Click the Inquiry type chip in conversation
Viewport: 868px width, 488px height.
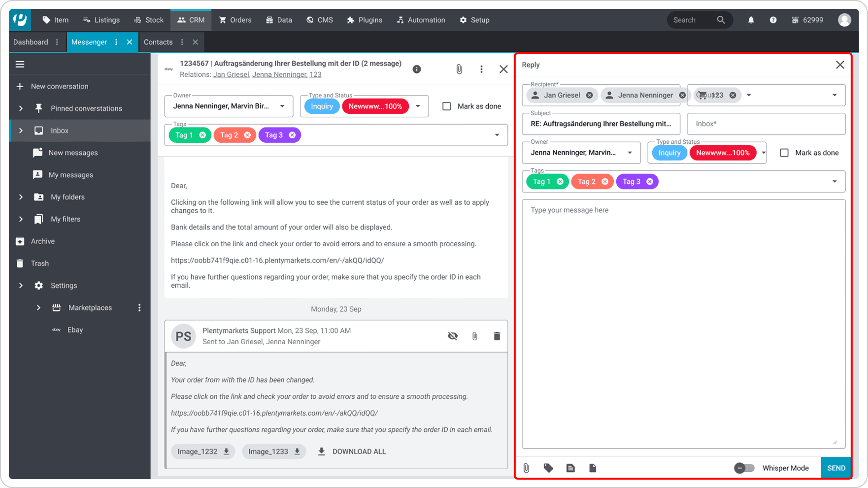(322, 106)
